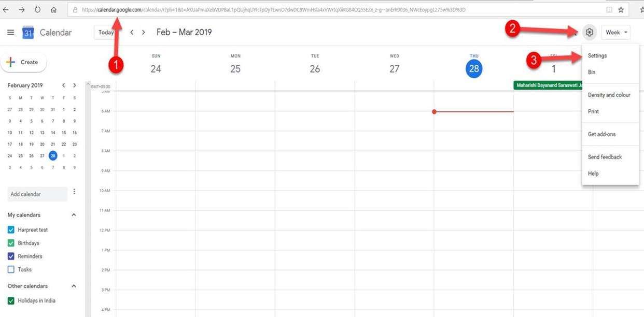Collapse the My calendars section
644x317 pixels.
click(x=74, y=215)
